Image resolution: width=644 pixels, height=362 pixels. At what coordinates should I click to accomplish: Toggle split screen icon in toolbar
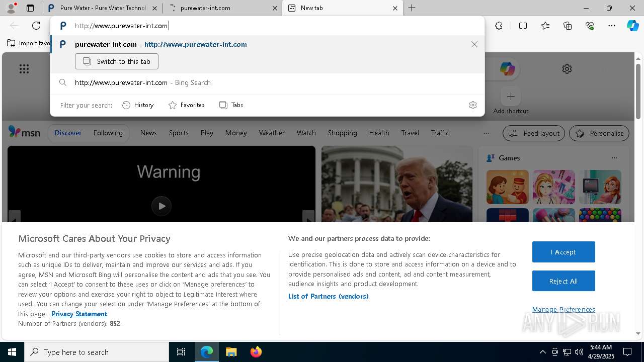(523, 26)
